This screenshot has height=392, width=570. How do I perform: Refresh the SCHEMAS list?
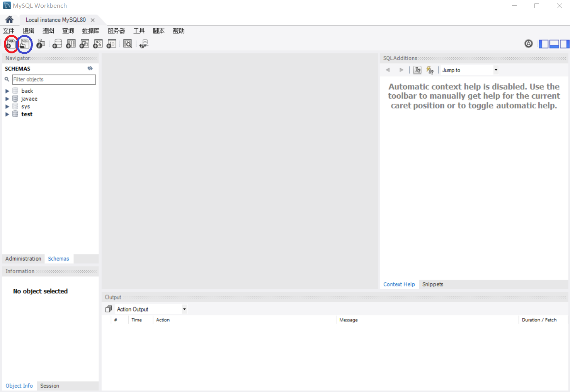(x=90, y=68)
